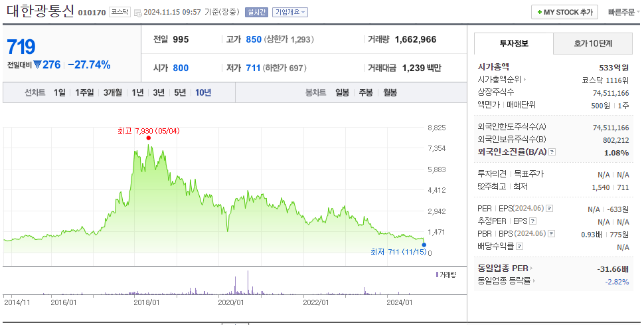Image resolution: width=644 pixels, height=325 pixels.
Task: Click the 전일 value 995
Action: pyautogui.click(x=181, y=39)
